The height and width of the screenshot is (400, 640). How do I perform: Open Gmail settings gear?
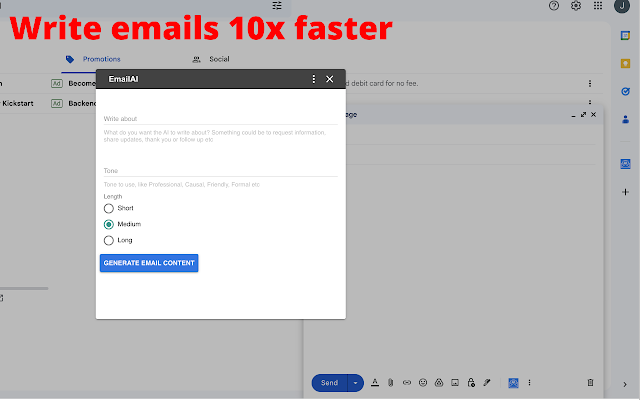[576, 6]
